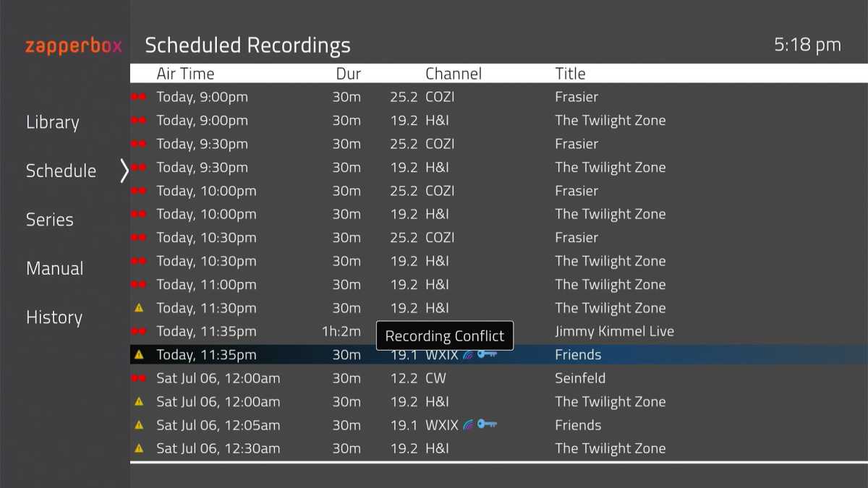Click Sat Jul 06, 12:30am air time

pos(218,448)
